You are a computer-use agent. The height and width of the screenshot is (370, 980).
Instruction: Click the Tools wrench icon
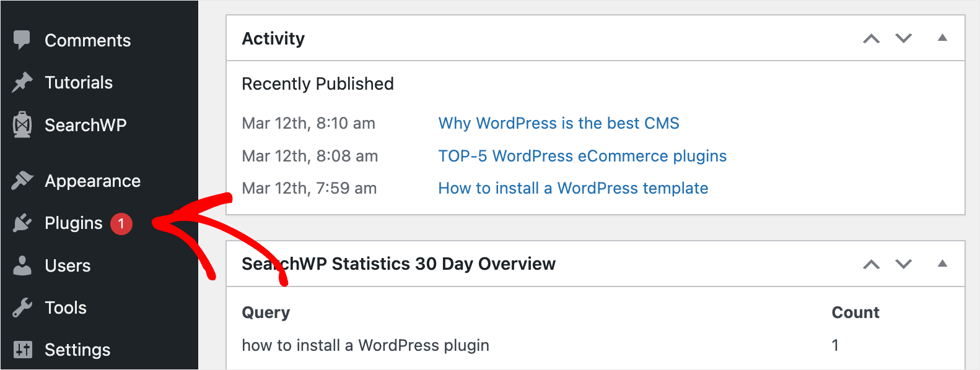pos(22,308)
